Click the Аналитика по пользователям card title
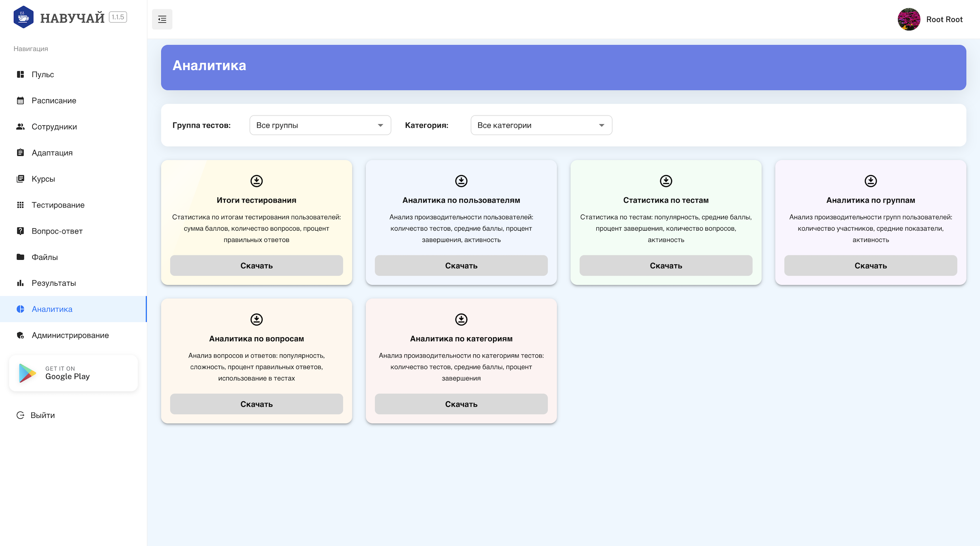Screen dimensions: 980x546 point(461,200)
